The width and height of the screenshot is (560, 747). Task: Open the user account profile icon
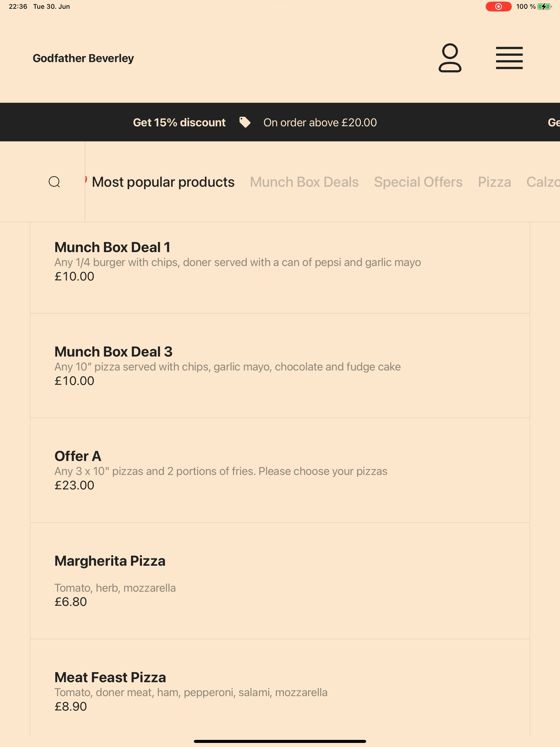[x=450, y=58]
